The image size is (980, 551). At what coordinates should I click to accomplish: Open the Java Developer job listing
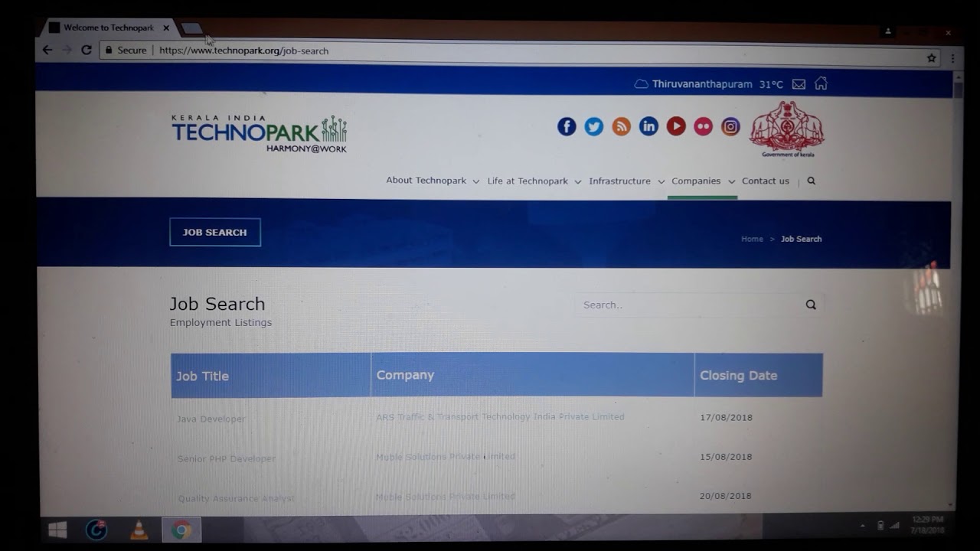click(x=211, y=419)
